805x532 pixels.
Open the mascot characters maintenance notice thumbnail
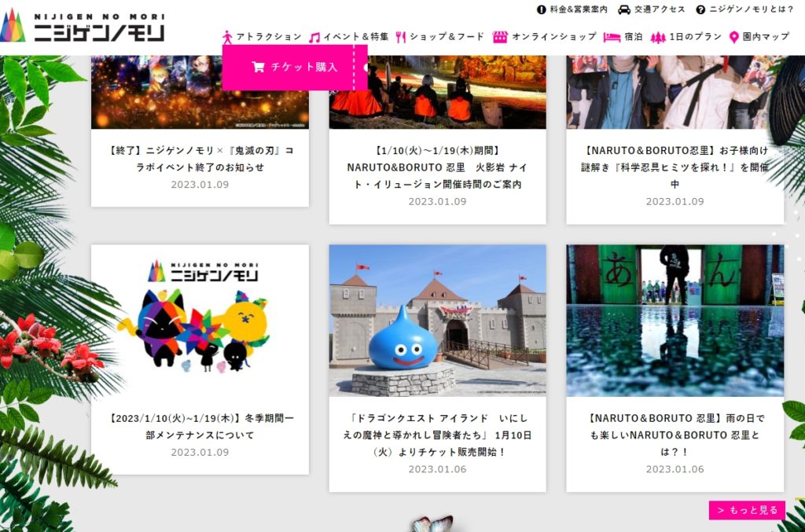click(200, 320)
